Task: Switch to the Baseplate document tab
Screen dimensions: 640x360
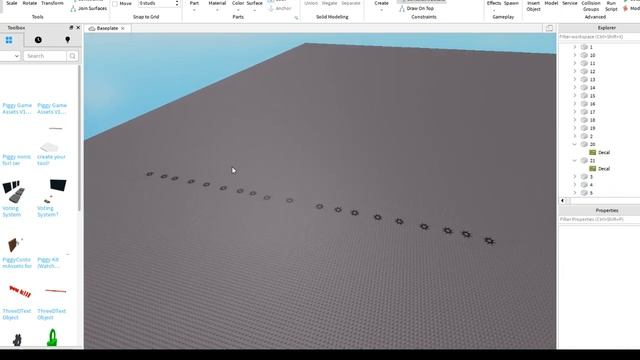Action: point(107,29)
